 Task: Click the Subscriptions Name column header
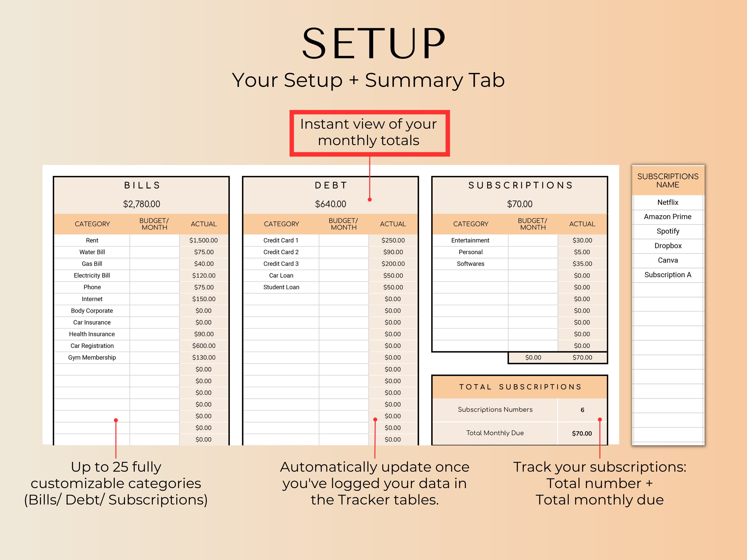pos(668,181)
